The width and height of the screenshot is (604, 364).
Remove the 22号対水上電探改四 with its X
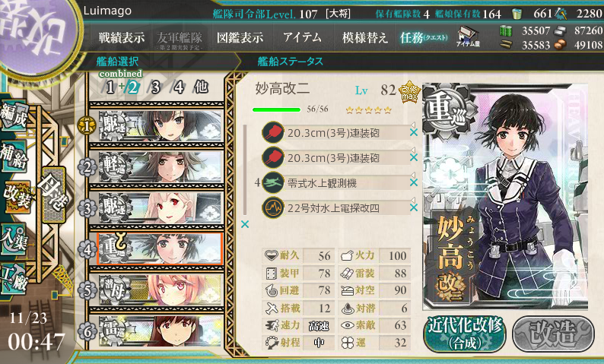pos(414,207)
